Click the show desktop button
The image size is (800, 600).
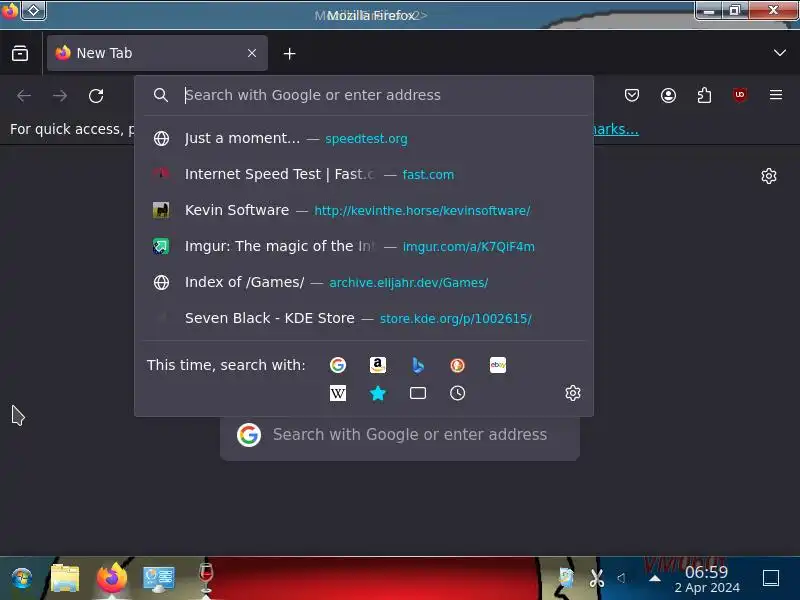tap(770, 578)
